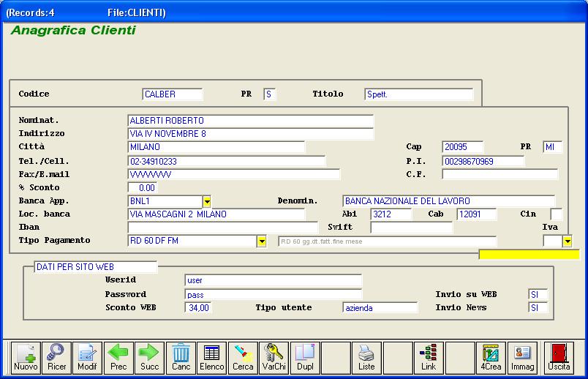Open the VarChi keys icon
The width and height of the screenshot is (588, 379).
274,358
